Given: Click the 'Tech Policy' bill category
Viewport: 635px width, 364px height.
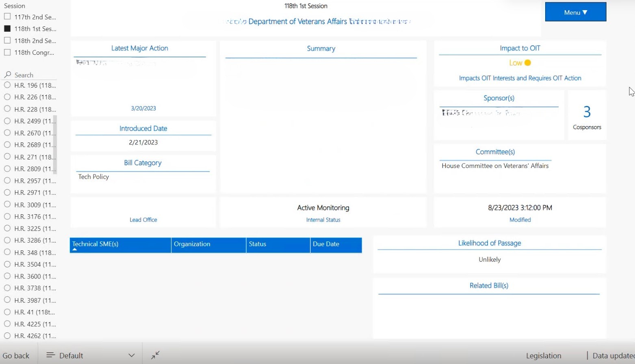Looking at the screenshot, I should point(93,177).
